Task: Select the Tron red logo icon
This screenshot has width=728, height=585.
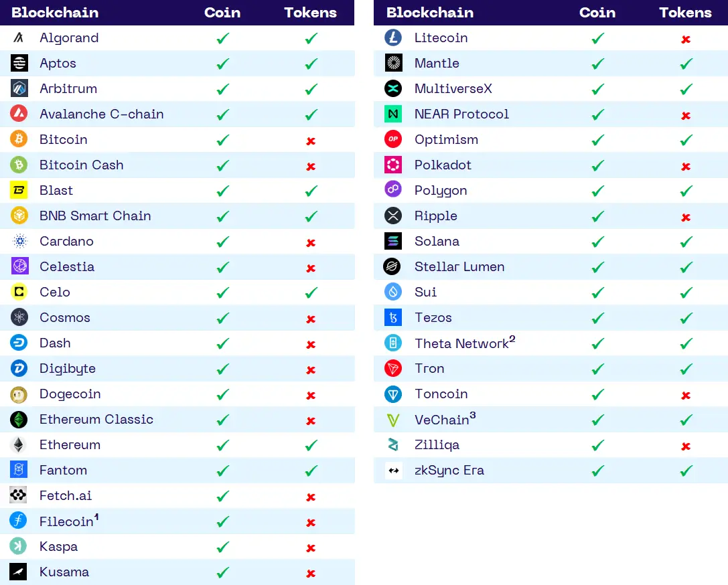Action: click(x=393, y=368)
